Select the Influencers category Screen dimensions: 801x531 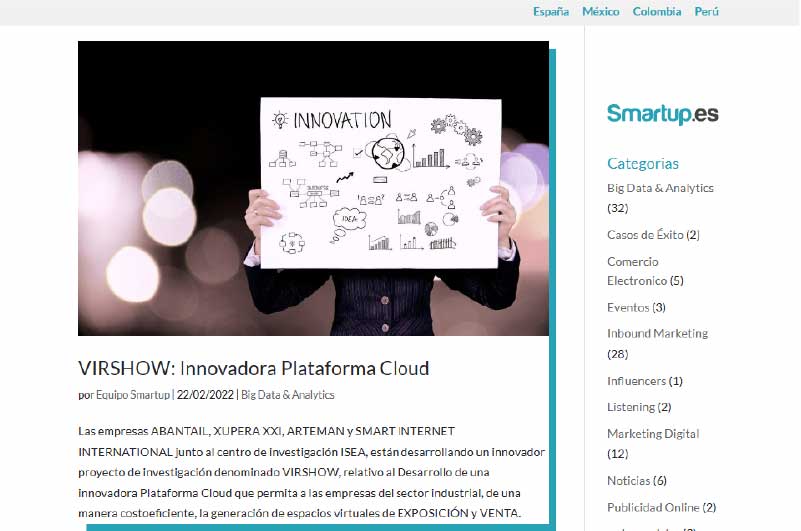pyautogui.click(x=636, y=381)
